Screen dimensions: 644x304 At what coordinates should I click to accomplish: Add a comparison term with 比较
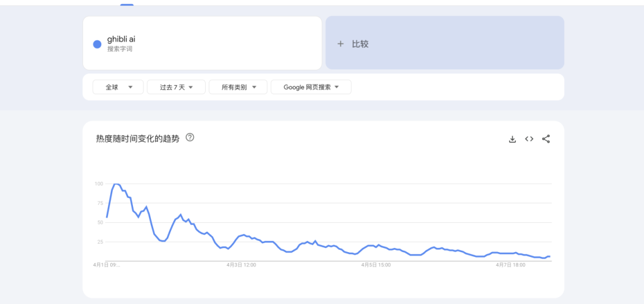[x=444, y=44]
